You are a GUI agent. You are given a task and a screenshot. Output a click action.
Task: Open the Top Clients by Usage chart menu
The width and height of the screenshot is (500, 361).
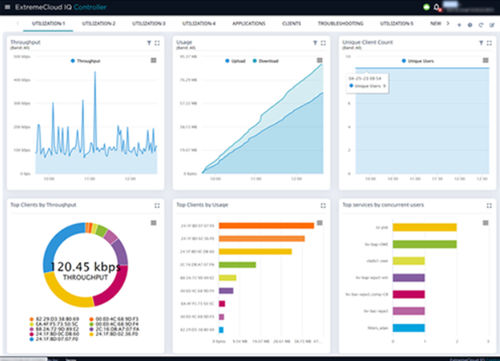(x=319, y=222)
